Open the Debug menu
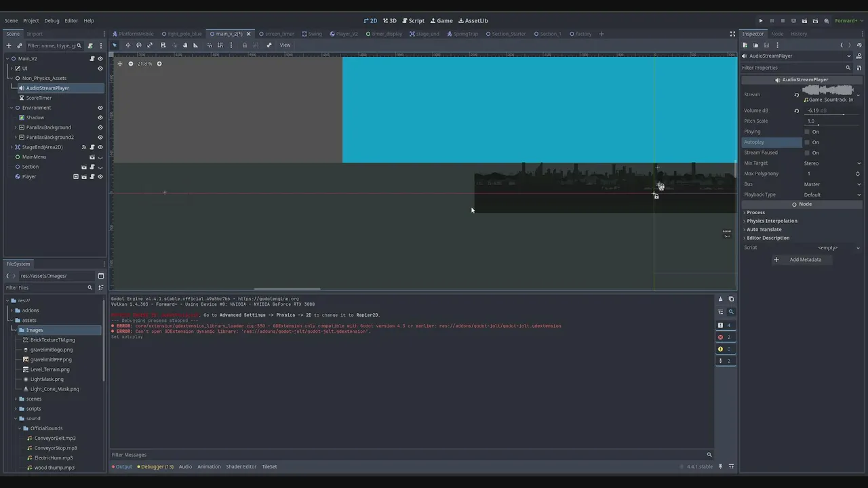Viewport: 868px width, 488px height. (52, 20)
